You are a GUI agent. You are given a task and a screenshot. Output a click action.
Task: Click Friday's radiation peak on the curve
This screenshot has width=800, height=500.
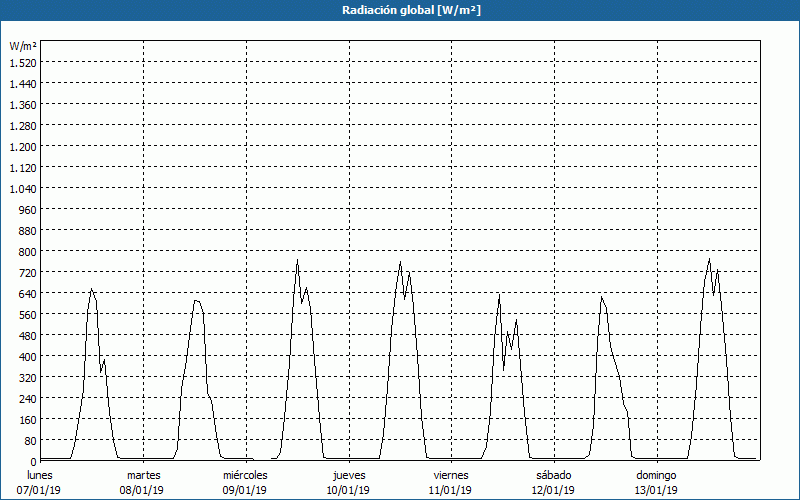499,295
